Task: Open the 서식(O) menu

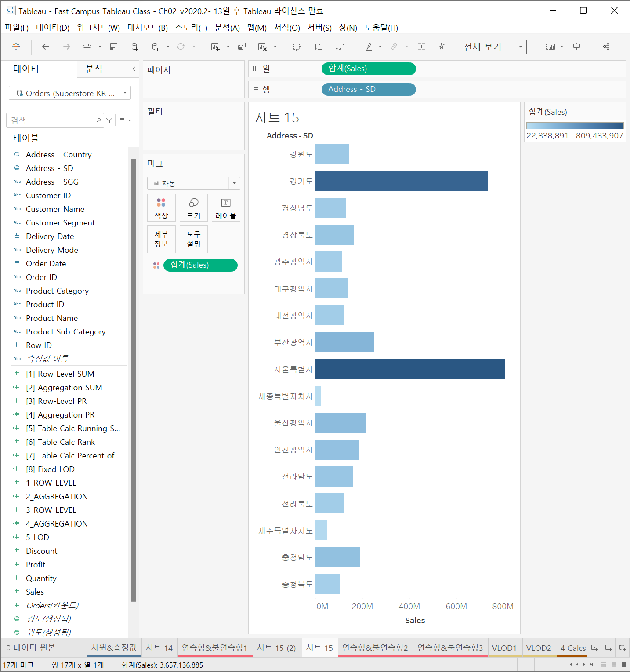Action: click(287, 28)
